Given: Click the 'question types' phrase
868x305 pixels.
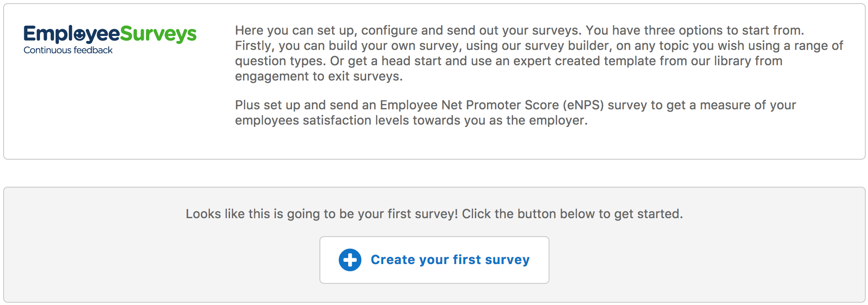Looking at the screenshot, I should 280,61.
